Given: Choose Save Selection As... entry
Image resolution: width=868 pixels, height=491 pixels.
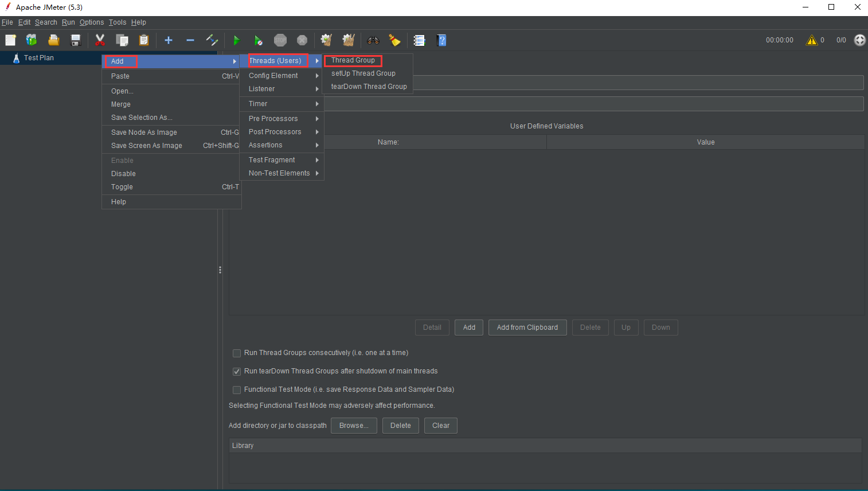Looking at the screenshot, I should [171, 118].
